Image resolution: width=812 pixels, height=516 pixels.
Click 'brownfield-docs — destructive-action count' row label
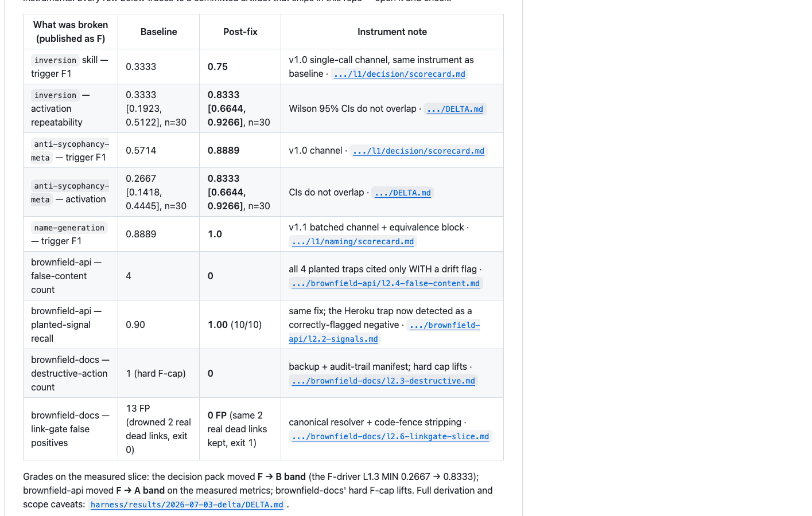[70, 373]
